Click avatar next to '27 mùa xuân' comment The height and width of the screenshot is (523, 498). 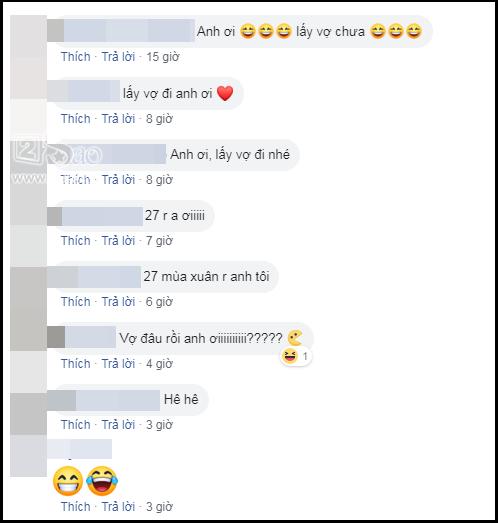[x=28, y=309]
